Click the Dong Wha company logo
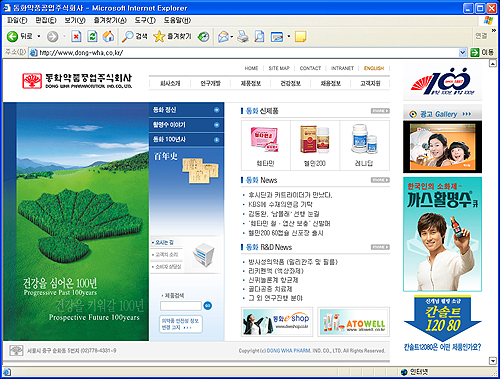This screenshot has height=379, width=500. click(x=77, y=81)
